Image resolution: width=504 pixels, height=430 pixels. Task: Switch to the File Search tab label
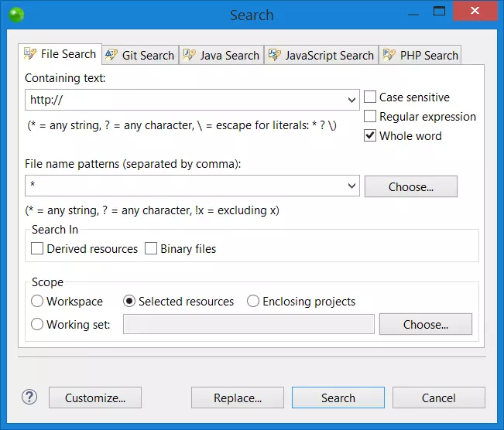tap(68, 54)
